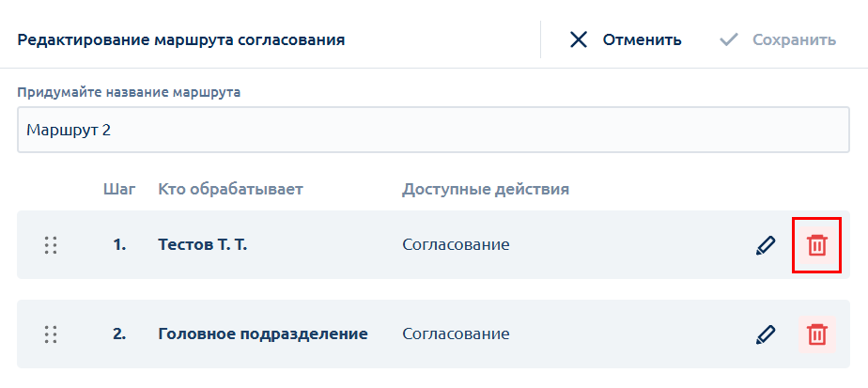Click the Доступные действия column header
The height and width of the screenshot is (388, 868).
click(x=486, y=190)
